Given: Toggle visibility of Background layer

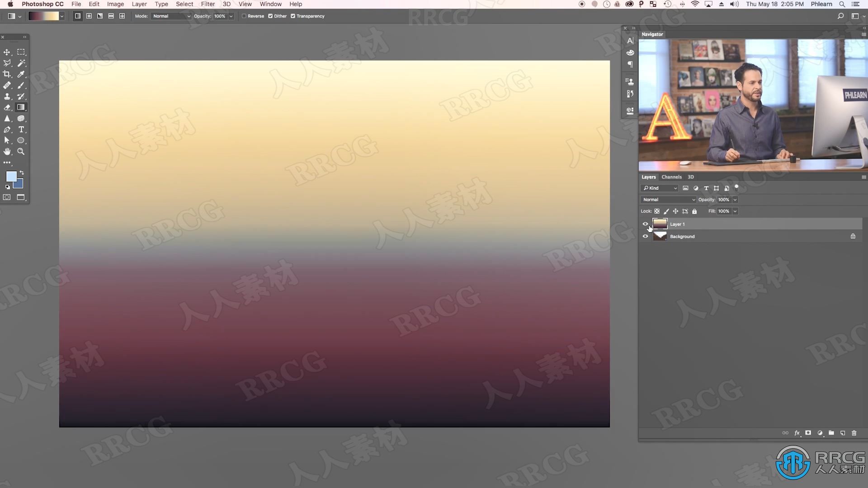Looking at the screenshot, I should tap(646, 236).
